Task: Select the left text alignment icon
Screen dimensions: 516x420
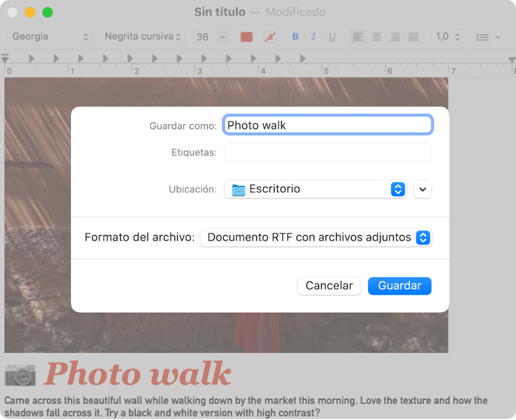Action: click(x=357, y=37)
